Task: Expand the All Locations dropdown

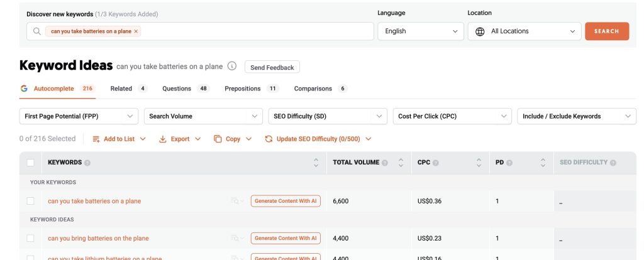Action: point(525,31)
